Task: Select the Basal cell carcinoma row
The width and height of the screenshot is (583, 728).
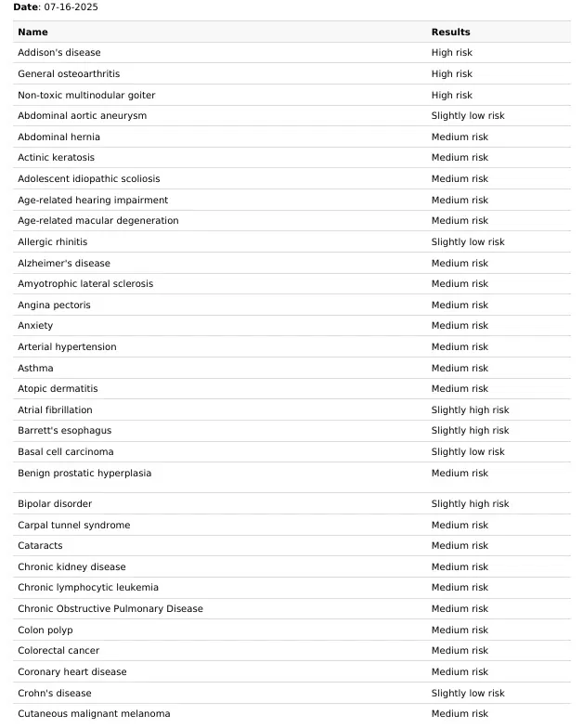Action: [66, 452]
